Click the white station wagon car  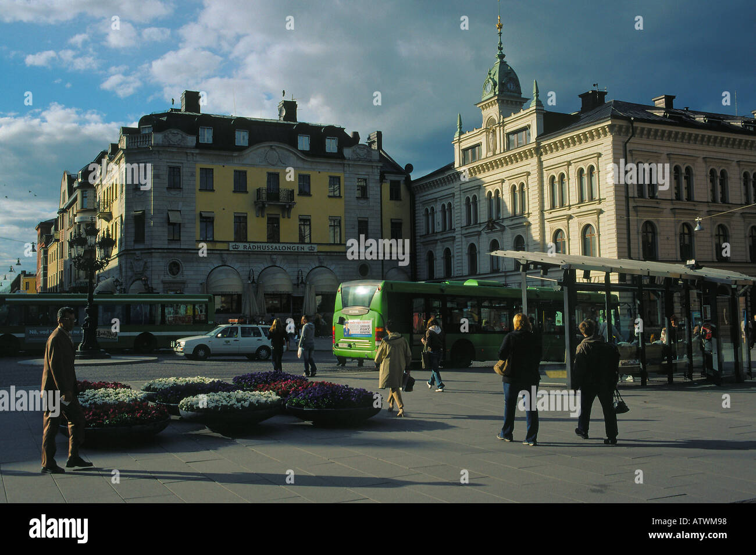point(224,341)
